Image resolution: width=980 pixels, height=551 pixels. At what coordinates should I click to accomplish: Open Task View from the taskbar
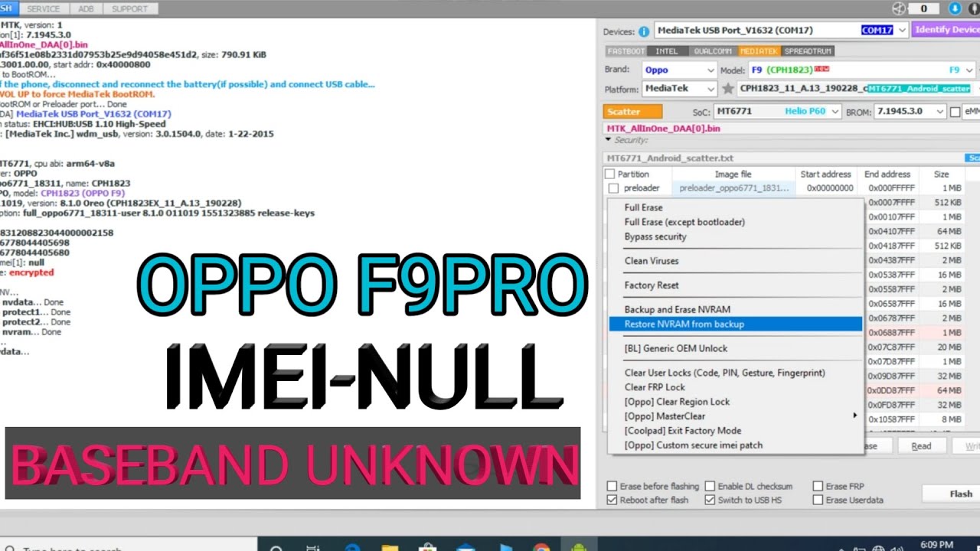pos(313,548)
